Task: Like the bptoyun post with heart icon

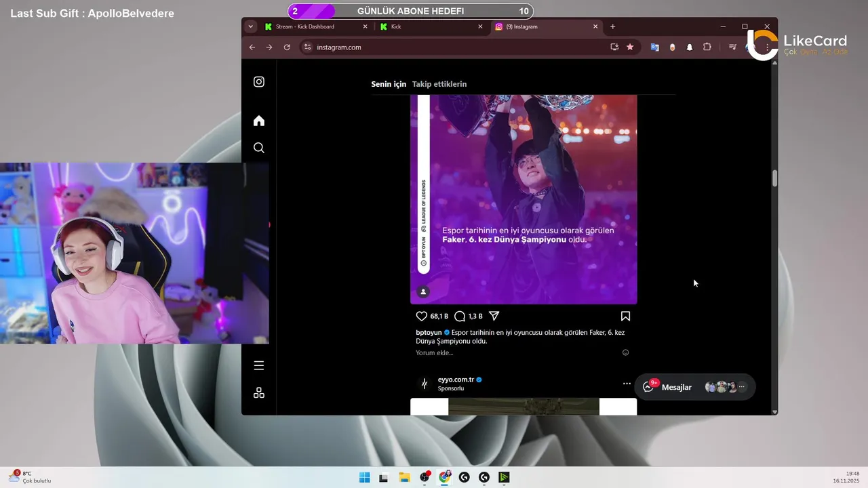Action: [421, 316]
